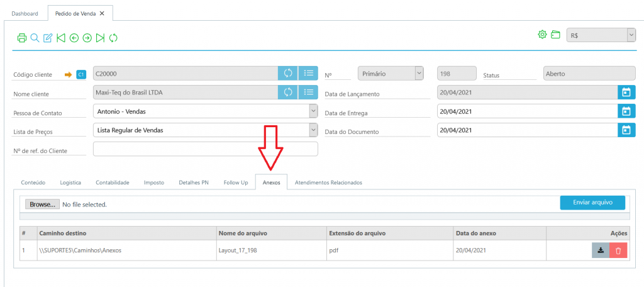Download the Layout_17_198 attachment

pos(601,250)
